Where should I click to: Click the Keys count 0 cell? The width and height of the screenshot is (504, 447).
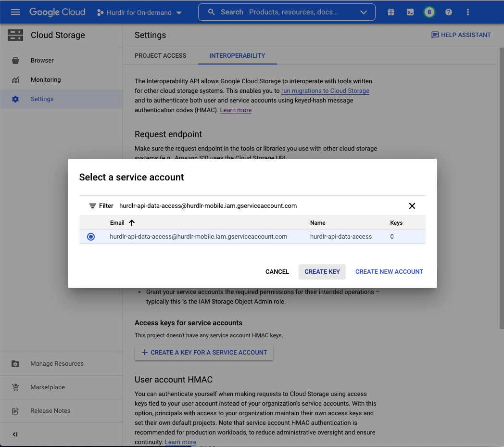(392, 237)
